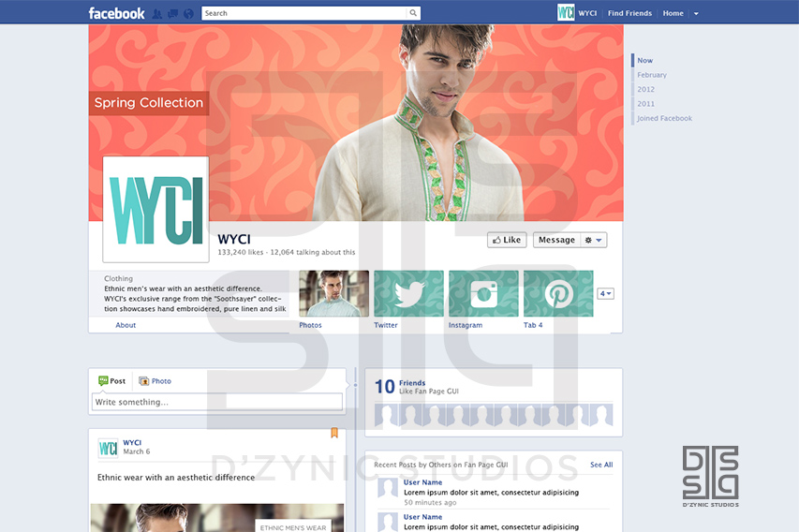The width and height of the screenshot is (799, 532).
Task: Expand the gear settings dropdown beside Message
Action: pyautogui.click(x=594, y=240)
